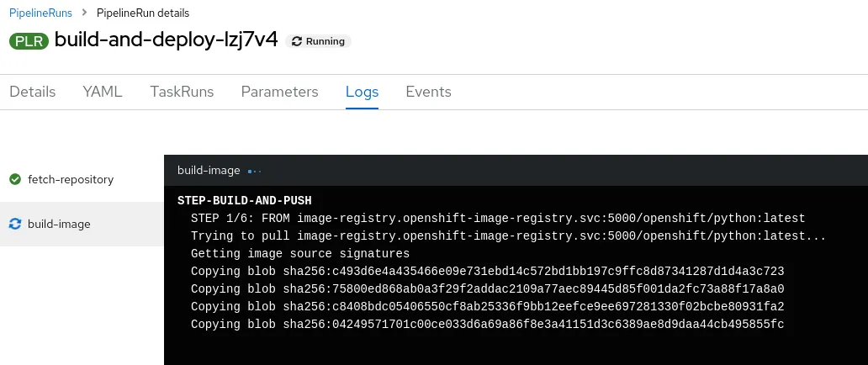Click the Running status label text

coord(325,41)
